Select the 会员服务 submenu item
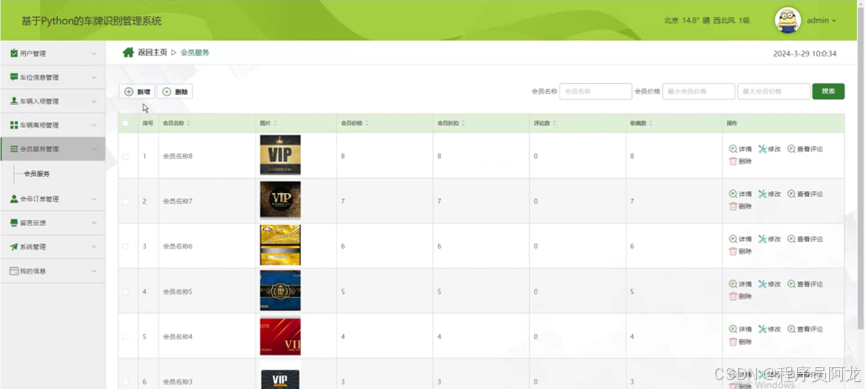The image size is (865, 389). coord(37,174)
